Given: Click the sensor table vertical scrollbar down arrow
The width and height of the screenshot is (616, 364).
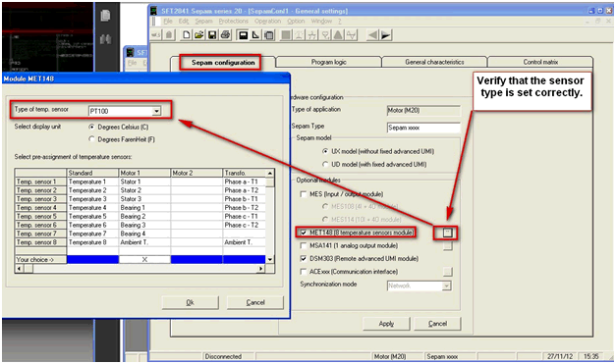Looking at the screenshot, I should coord(270,259).
